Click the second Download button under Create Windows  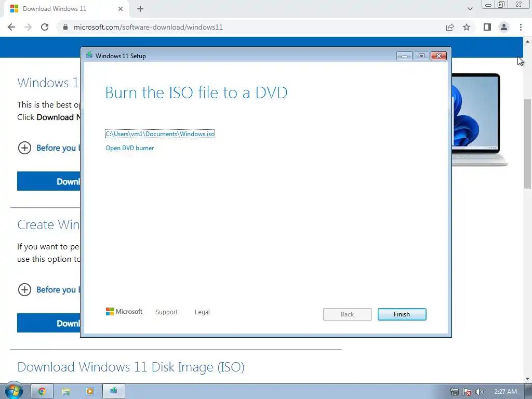pyautogui.click(x=49, y=323)
